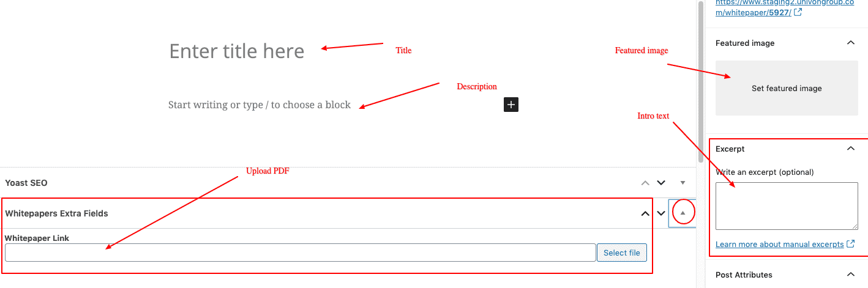Click the Whitepapers Extra Fields heading
This screenshot has width=868, height=288.
(56, 213)
